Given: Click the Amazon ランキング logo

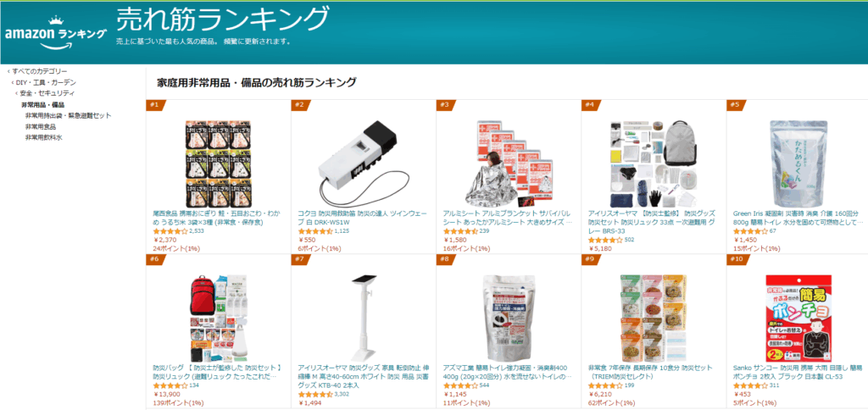Looking at the screenshot, I should click(56, 33).
